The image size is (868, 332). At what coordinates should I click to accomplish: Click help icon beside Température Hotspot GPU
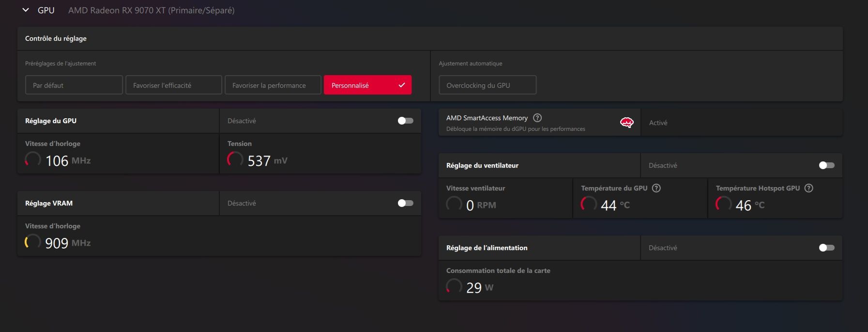pyautogui.click(x=808, y=188)
